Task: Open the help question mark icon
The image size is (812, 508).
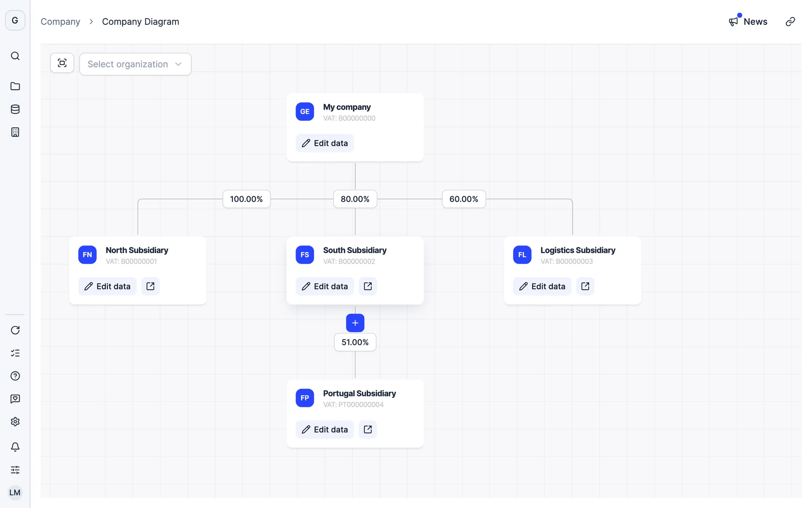Action: coord(15,376)
